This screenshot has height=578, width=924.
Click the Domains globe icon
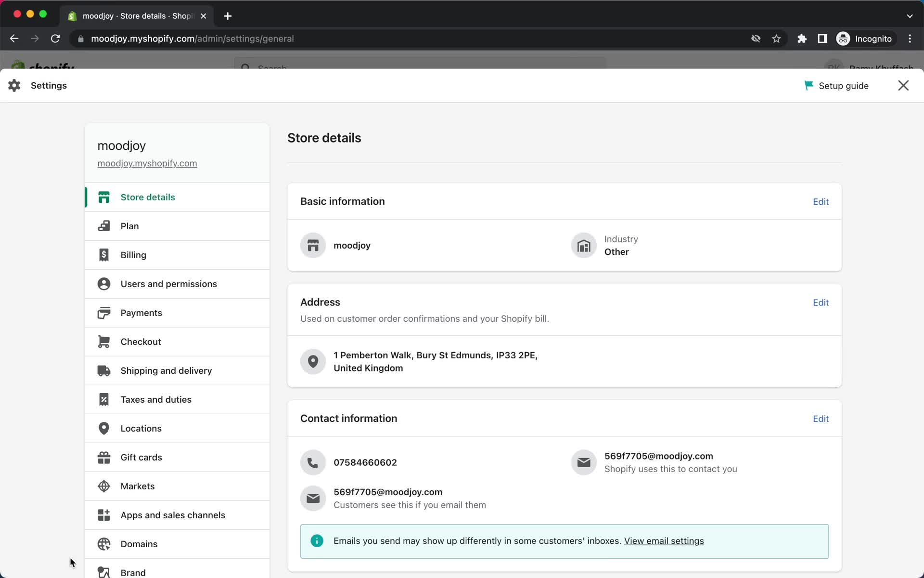coord(104,544)
